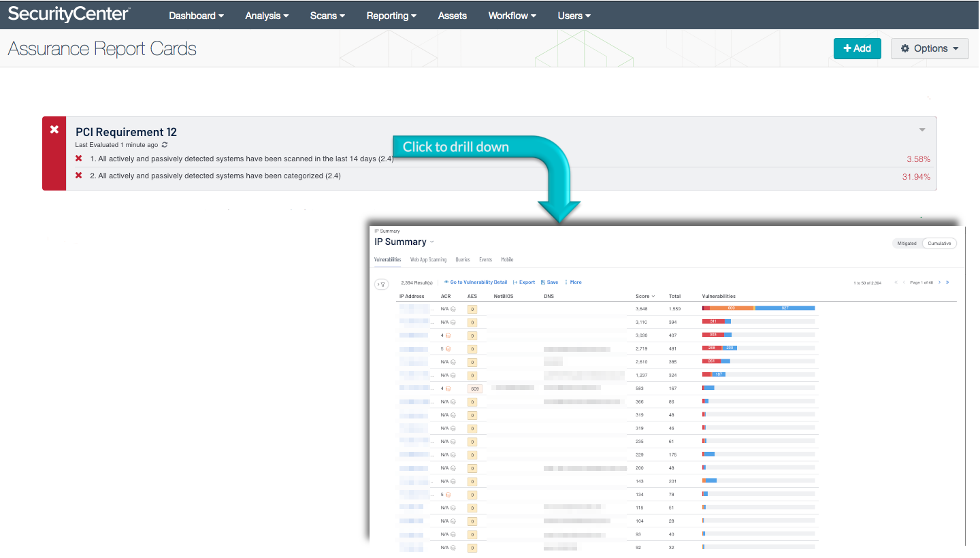Open the Assets page
The image size is (980, 558).
(x=453, y=16)
